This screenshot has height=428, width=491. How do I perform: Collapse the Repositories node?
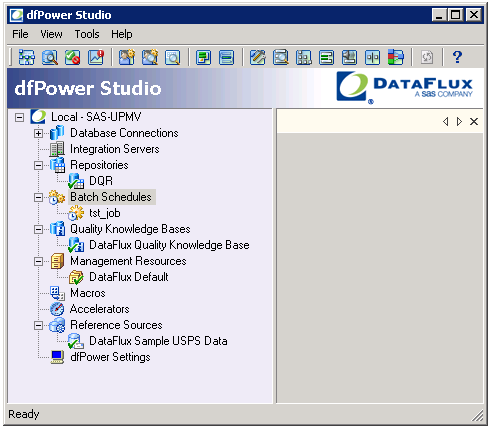click(x=38, y=165)
